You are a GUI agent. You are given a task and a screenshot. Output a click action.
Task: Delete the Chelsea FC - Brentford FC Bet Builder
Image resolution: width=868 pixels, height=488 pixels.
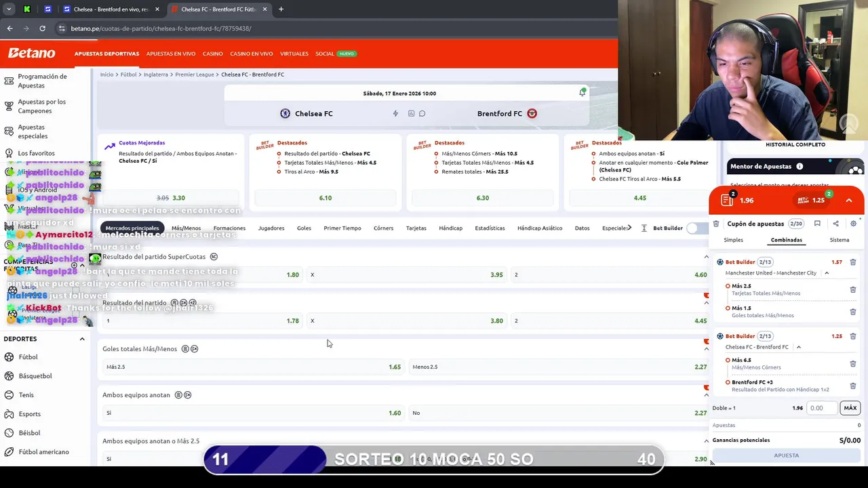pyautogui.click(x=853, y=335)
